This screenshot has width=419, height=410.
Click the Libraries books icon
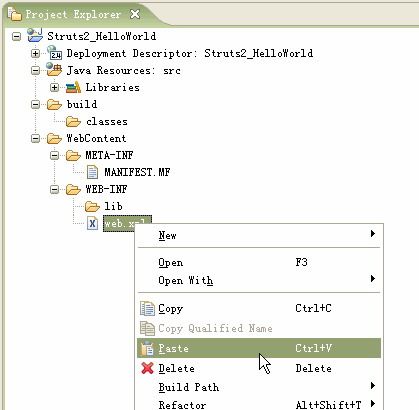click(x=73, y=87)
